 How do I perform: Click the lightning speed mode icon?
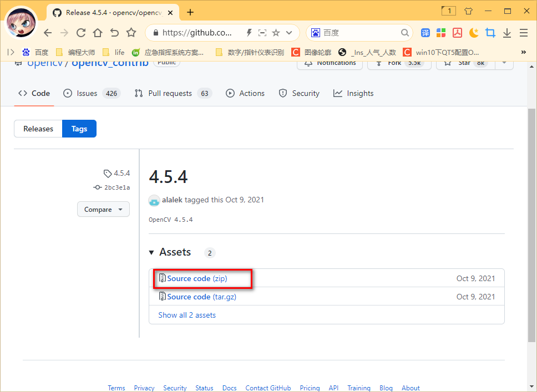tap(249, 33)
